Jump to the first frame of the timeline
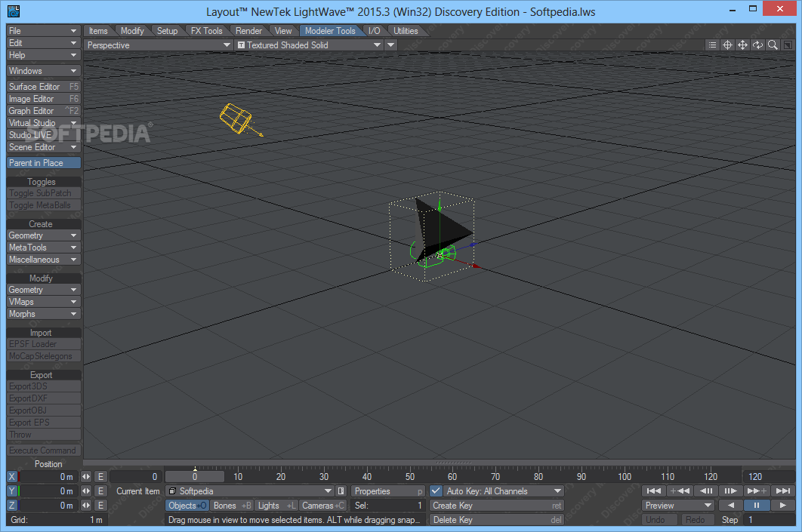Screen dimensions: 802x532 pos(654,490)
